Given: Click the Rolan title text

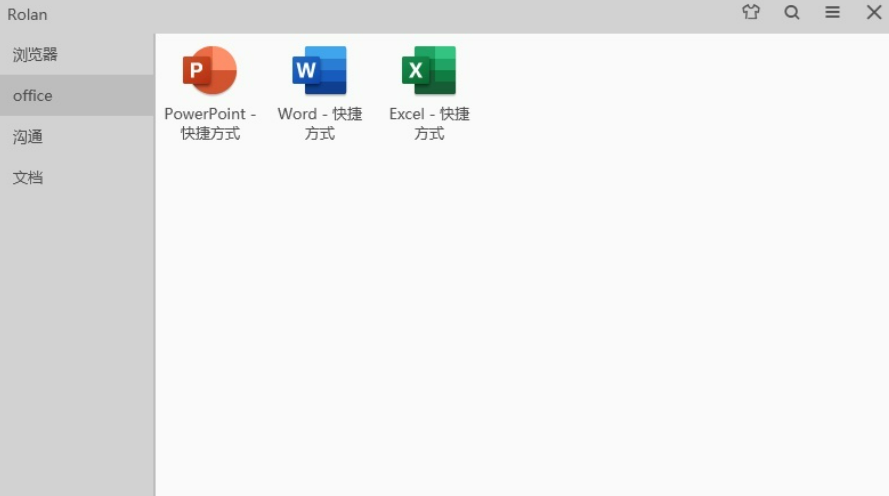Looking at the screenshot, I should pos(27,14).
